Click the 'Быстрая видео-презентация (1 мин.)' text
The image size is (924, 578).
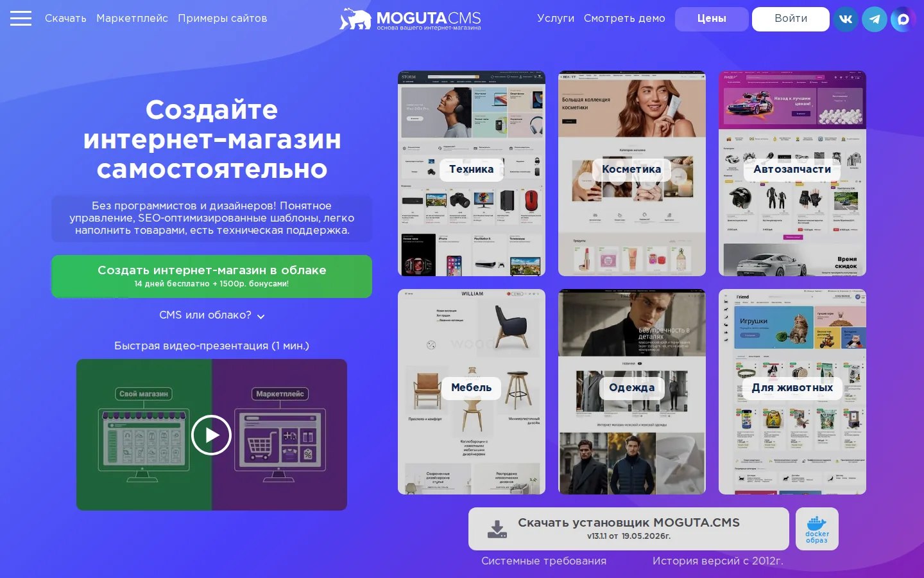tap(212, 346)
